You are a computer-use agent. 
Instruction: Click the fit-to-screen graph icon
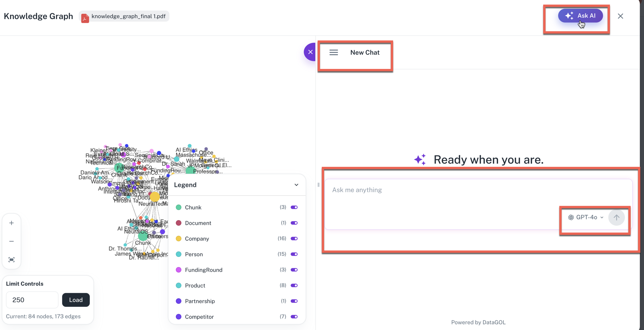[x=11, y=260]
